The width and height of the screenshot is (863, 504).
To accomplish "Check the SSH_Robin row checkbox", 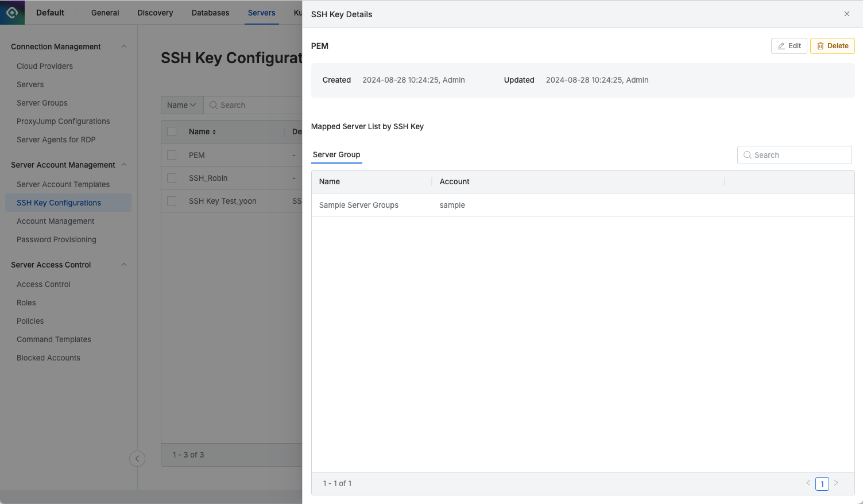I will pos(171,178).
